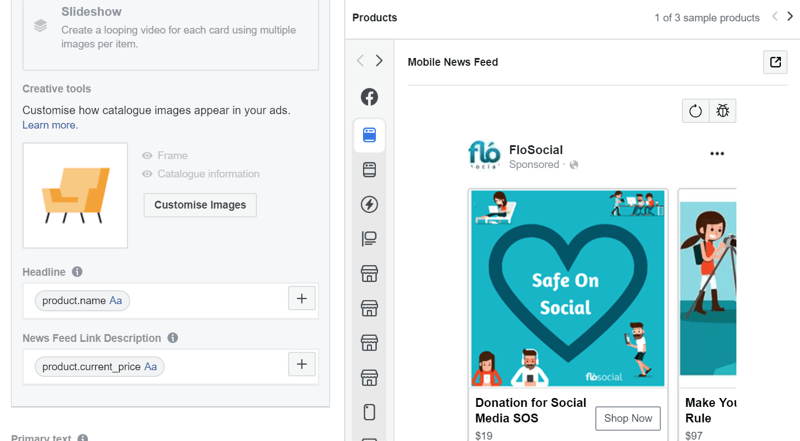Image resolution: width=800 pixels, height=441 pixels.
Task: Choose the Instant Articles lightning icon
Action: click(x=369, y=204)
